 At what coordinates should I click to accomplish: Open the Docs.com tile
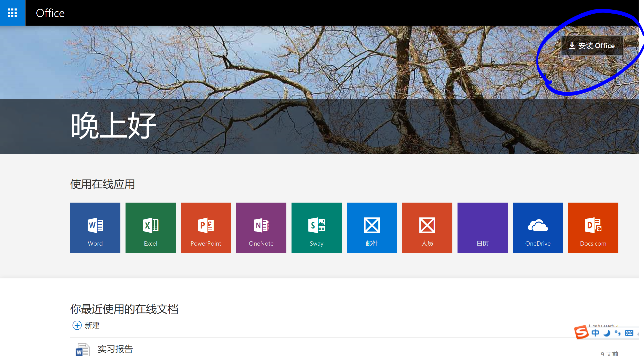(x=593, y=227)
